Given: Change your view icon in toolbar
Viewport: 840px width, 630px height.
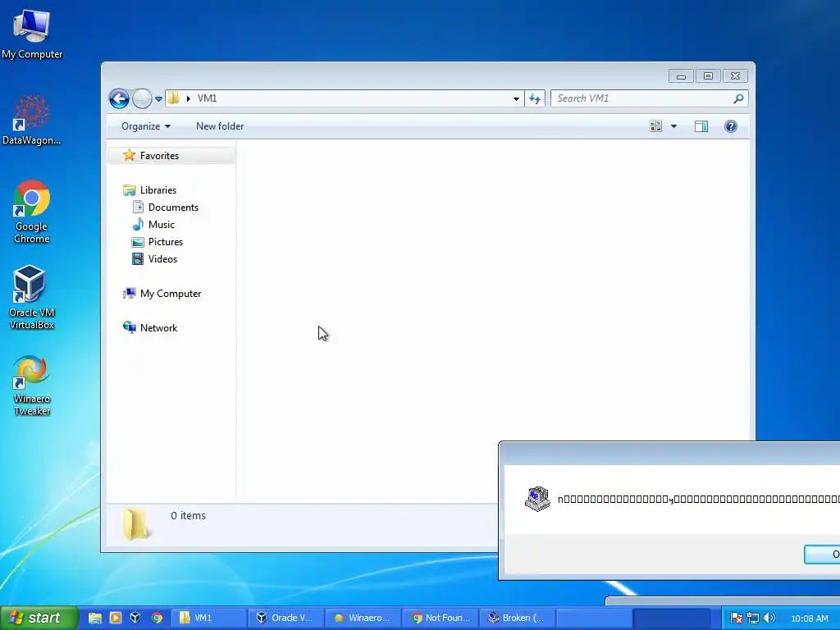Looking at the screenshot, I should tap(655, 126).
